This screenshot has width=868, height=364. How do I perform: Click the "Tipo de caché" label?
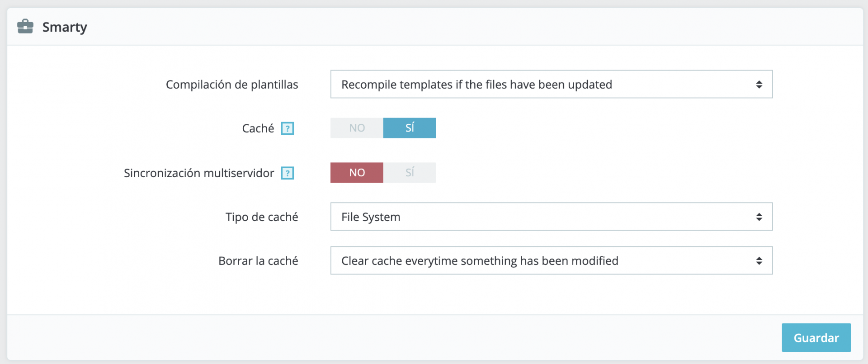point(262,217)
